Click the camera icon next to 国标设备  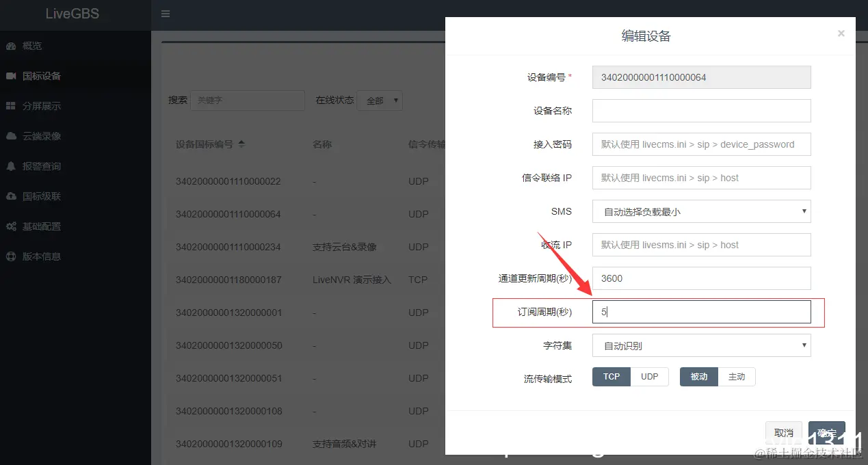pos(11,76)
